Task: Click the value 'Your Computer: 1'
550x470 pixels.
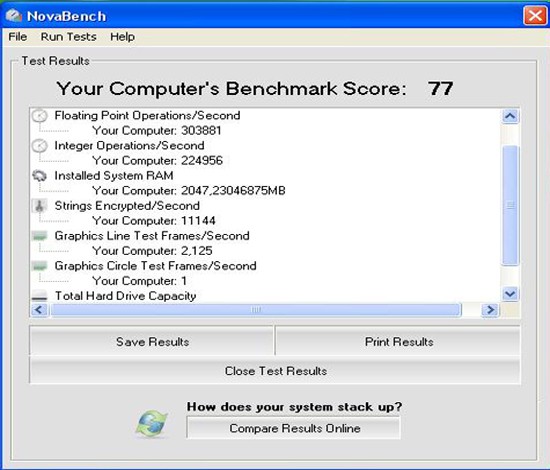Action: click(x=140, y=281)
